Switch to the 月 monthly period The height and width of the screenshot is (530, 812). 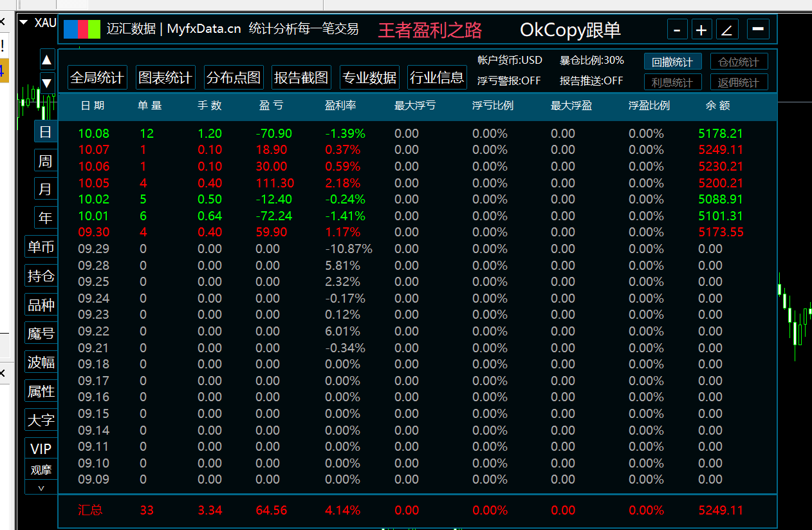point(45,189)
